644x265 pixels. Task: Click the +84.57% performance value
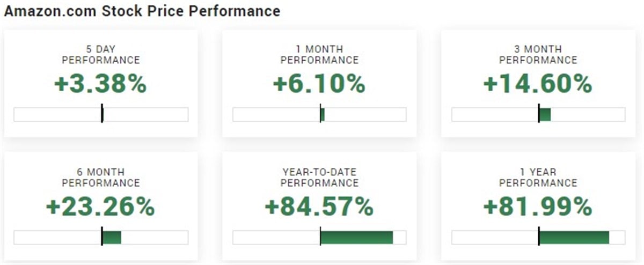(319, 207)
